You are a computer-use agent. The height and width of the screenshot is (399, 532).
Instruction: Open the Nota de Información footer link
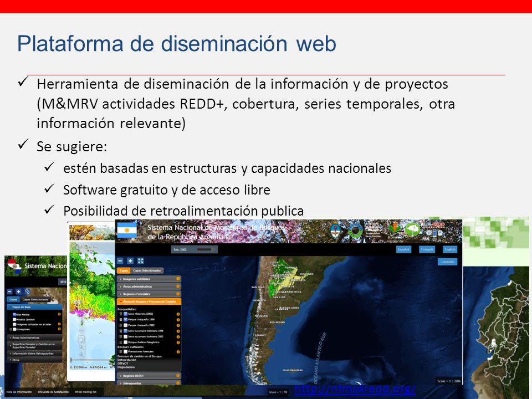pos(19,392)
